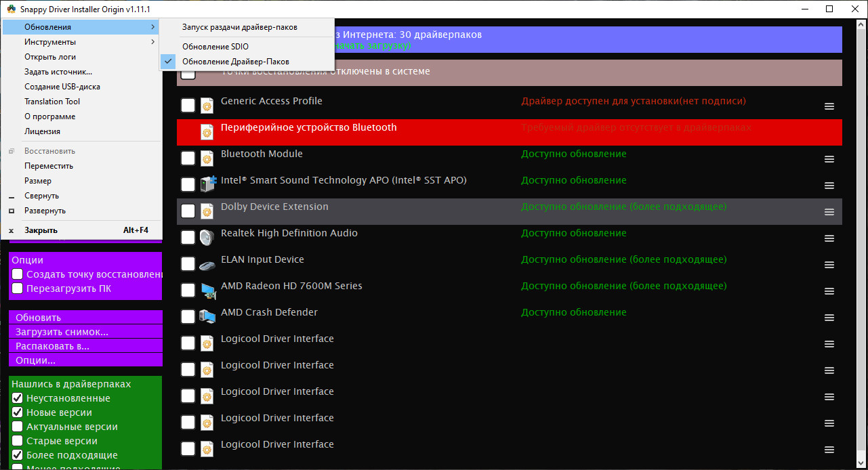
Task: Open hamburger menu for Bluetooth Module row
Action: [829, 159]
